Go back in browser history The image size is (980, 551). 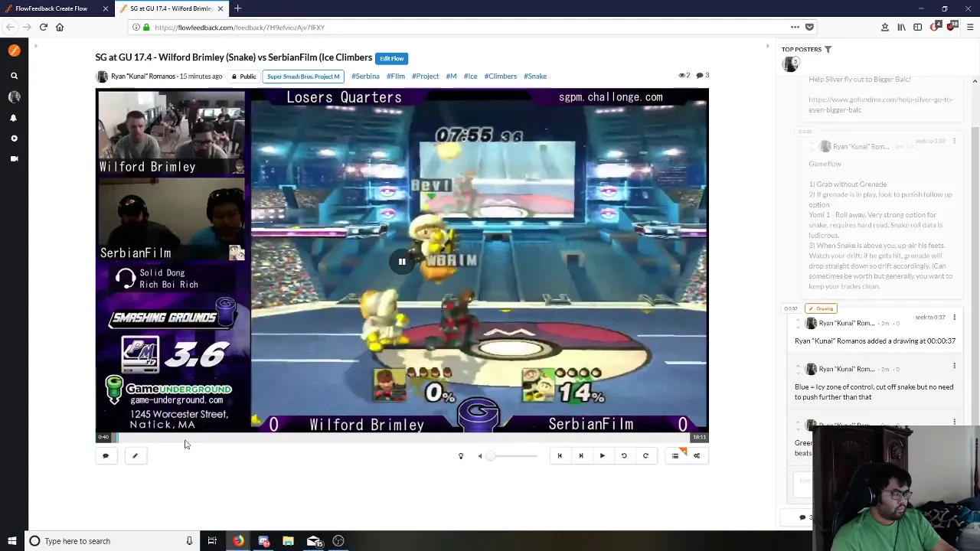click(x=10, y=28)
